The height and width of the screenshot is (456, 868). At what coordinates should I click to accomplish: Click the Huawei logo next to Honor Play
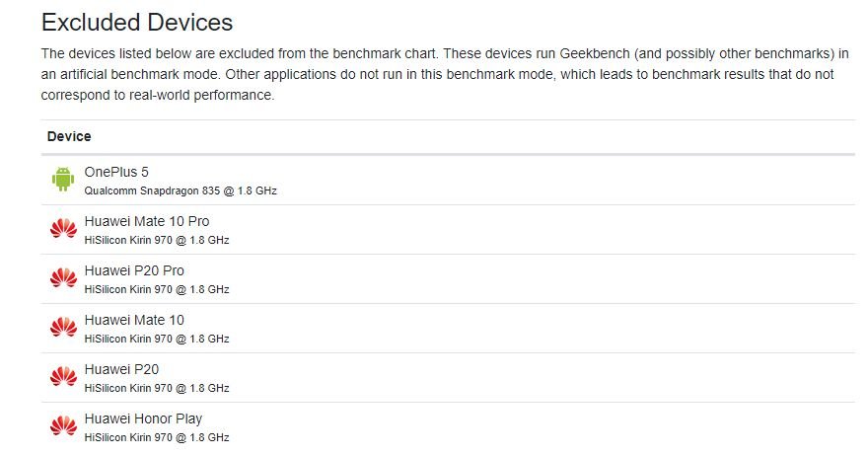pyautogui.click(x=63, y=425)
